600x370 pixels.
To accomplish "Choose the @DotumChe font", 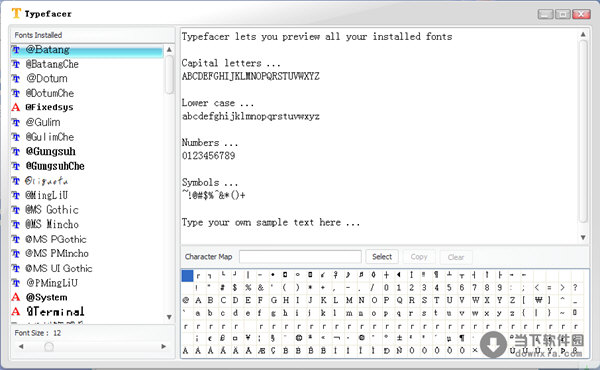I will point(50,93).
